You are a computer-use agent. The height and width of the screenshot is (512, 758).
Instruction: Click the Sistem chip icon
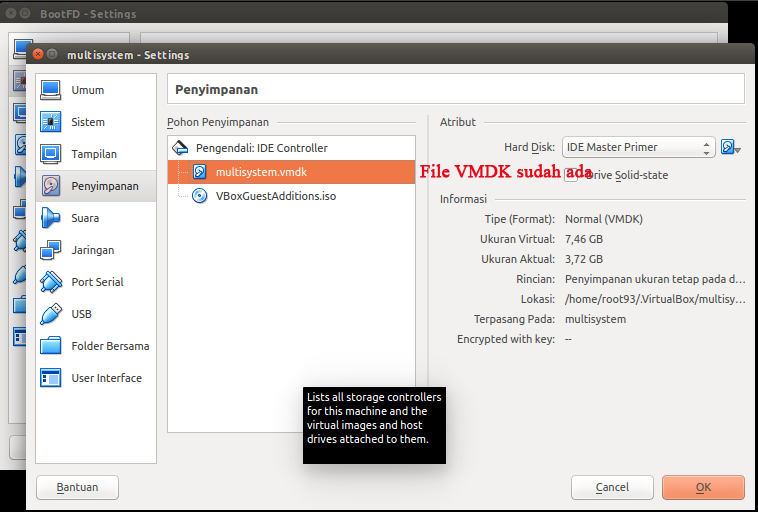point(51,122)
